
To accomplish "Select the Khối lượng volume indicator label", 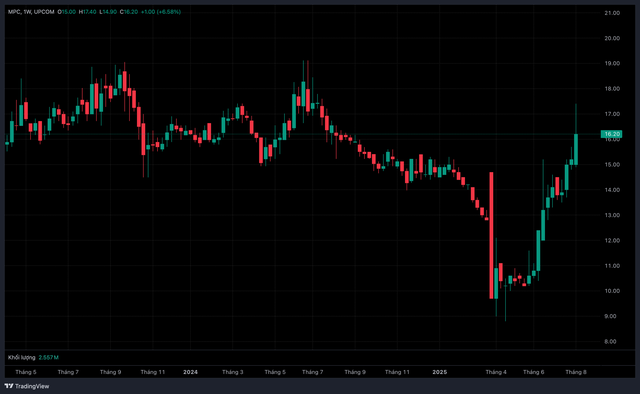I will (22, 357).
